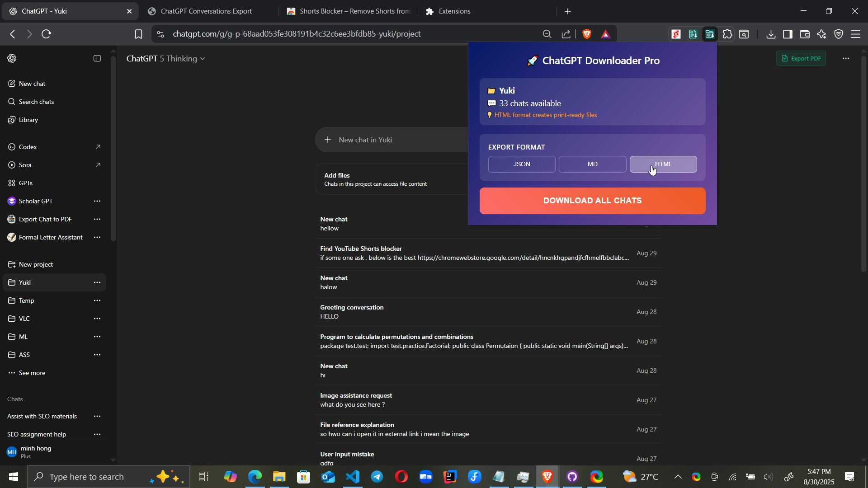Click DOWNLOAD ALL CHATS button
Screen dimensions: 868x488
(592, 201)
